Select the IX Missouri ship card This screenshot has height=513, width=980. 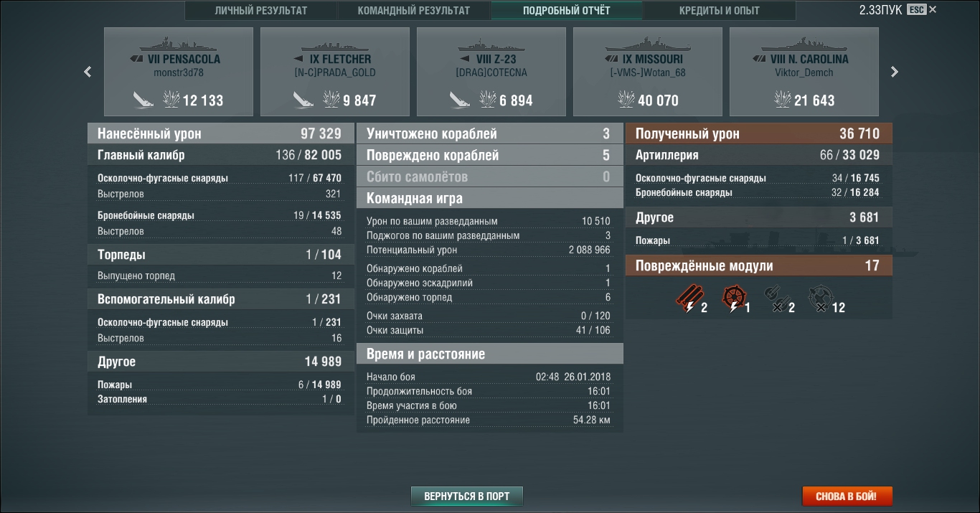pyautogui.click(x=648, y=72)
